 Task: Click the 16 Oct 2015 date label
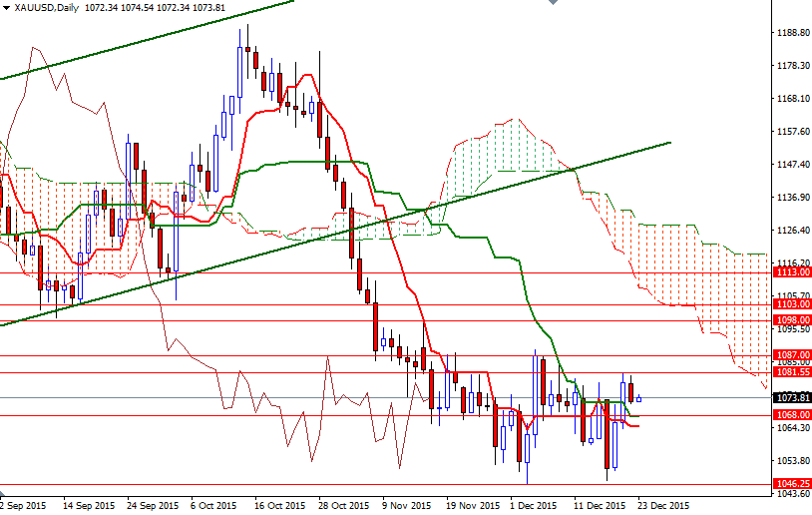[x=277, y=505]
